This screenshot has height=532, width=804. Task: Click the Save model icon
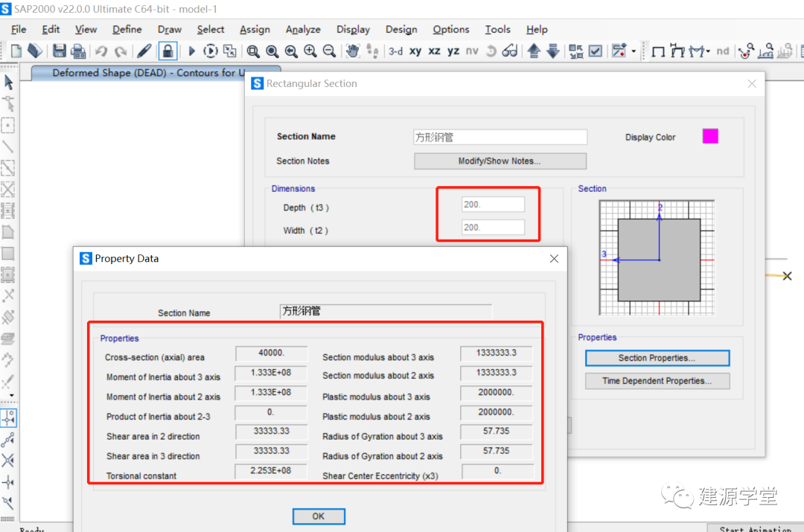click(x=60, y=51)
